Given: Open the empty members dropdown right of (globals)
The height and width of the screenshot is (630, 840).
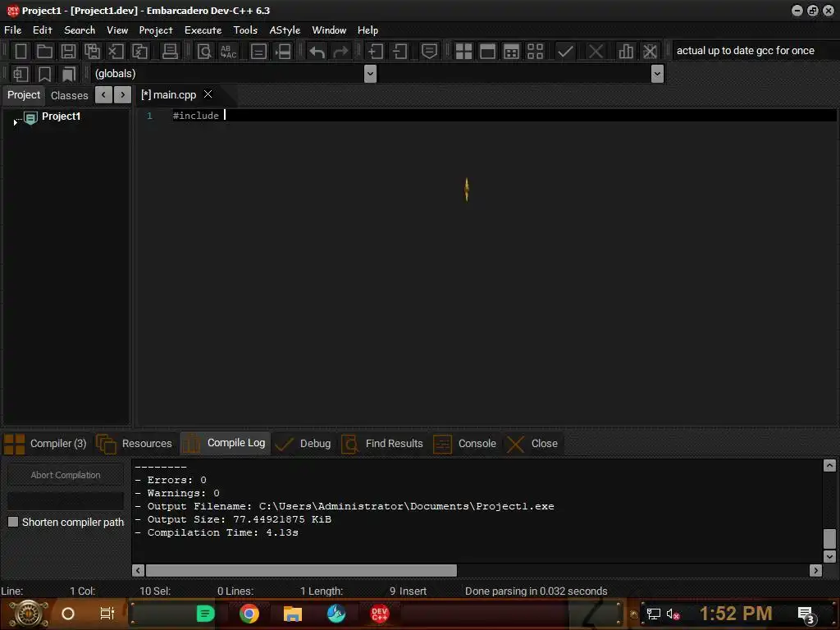Looking at the screenshot, I should click(657, 74).
